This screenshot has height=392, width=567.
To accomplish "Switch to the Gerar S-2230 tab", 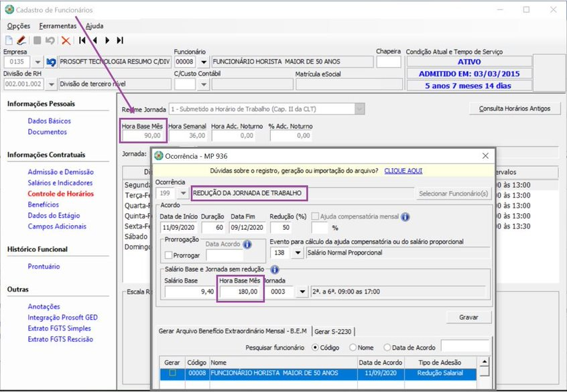I will pos(333,331).
